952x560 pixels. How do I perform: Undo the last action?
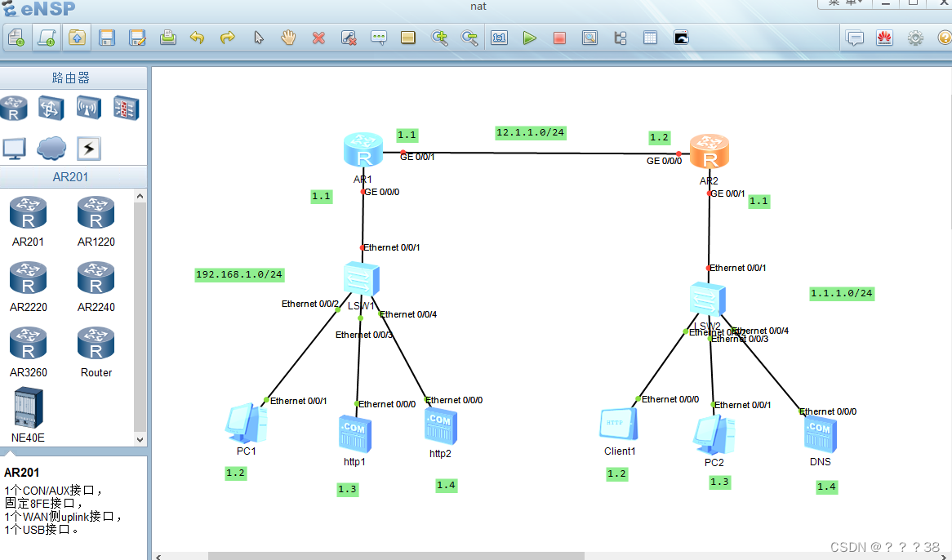(x=198, y=38)
